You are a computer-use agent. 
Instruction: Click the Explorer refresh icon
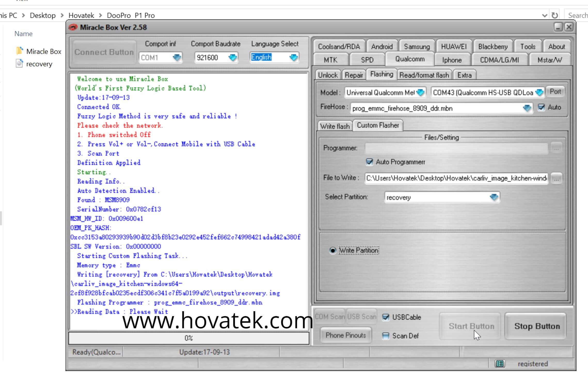click(x=555, y=15)
